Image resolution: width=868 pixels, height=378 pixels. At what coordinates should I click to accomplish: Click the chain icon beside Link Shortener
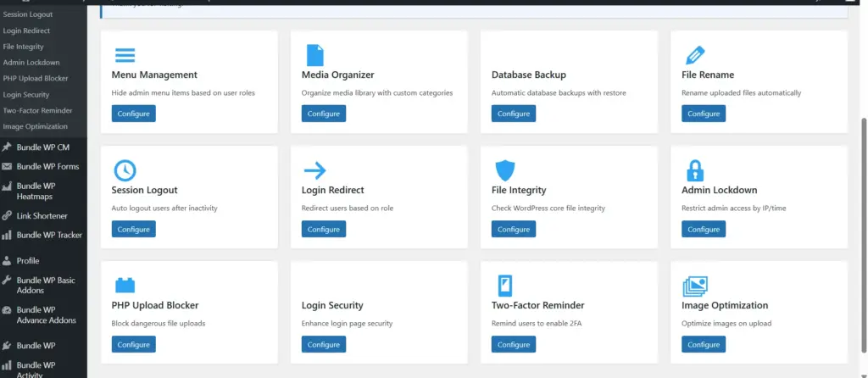pos(7,216)
